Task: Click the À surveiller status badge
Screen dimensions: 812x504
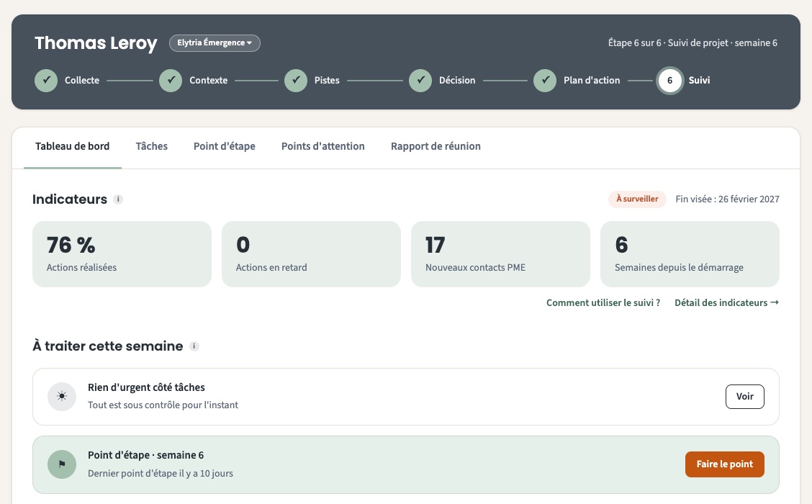Action: (x=638, y=199)
